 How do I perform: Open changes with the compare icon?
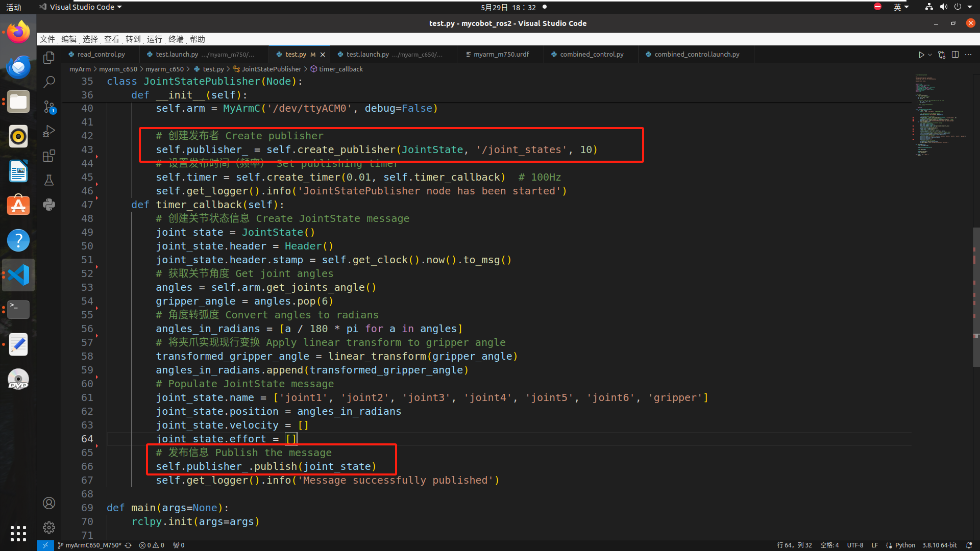[942, 55]
